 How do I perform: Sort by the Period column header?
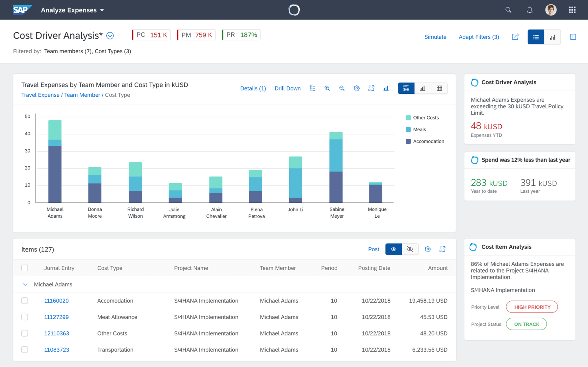329,268
